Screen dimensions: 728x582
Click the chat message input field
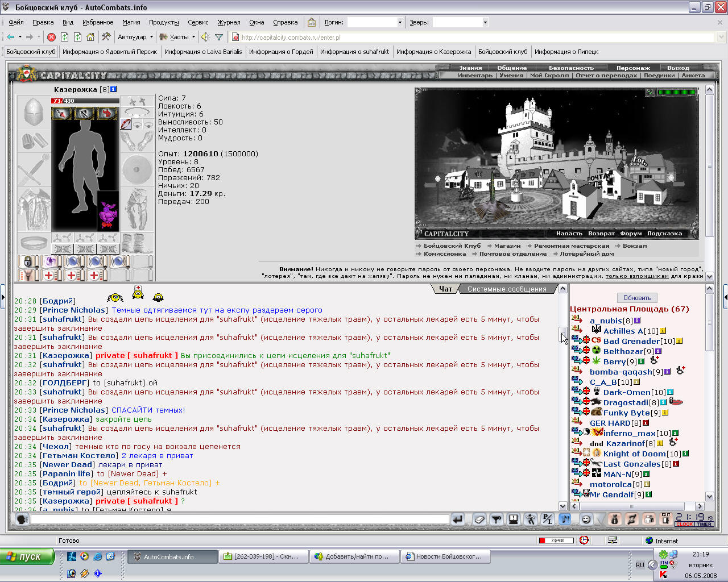point(240,519)
